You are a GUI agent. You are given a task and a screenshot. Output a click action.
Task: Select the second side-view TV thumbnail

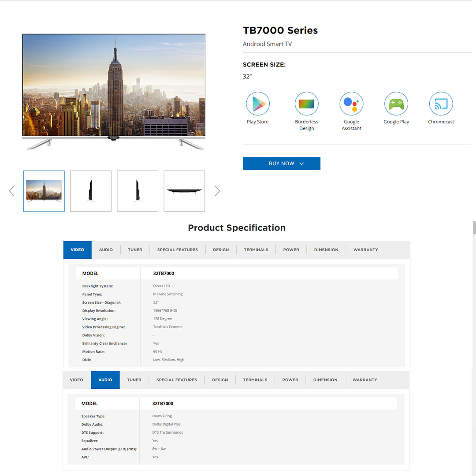pyautogui.click(x=138, y=191)
